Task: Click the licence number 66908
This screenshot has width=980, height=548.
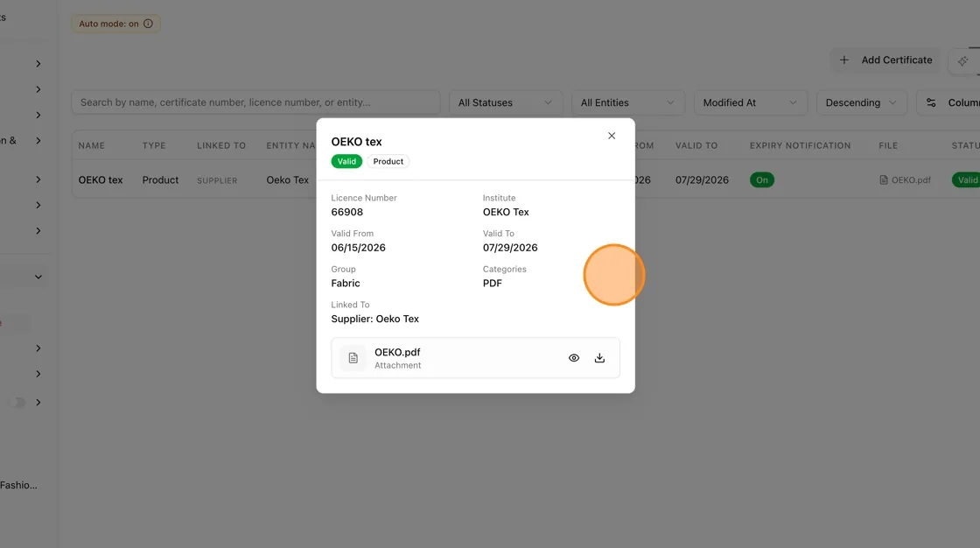Action: [346, 212]
